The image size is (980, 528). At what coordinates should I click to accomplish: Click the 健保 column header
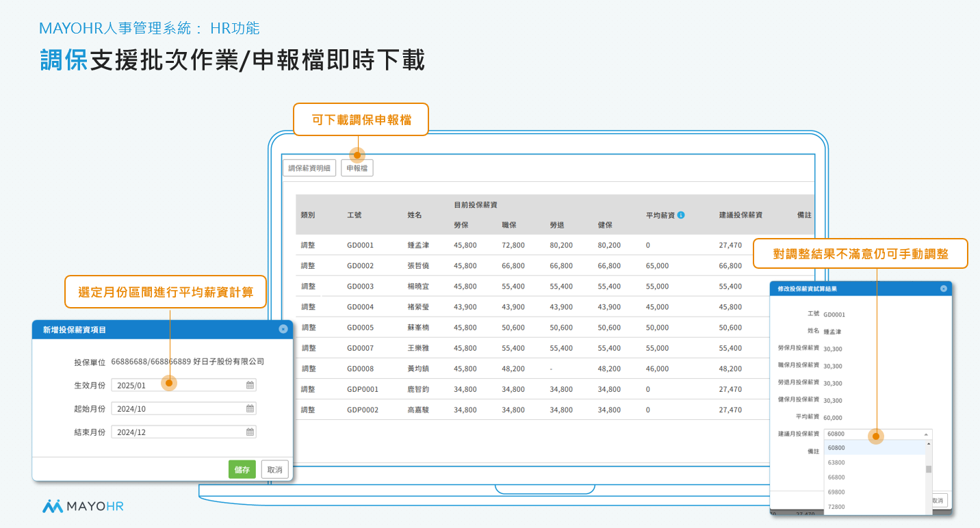pyautogui.click(x=605, y=225)
